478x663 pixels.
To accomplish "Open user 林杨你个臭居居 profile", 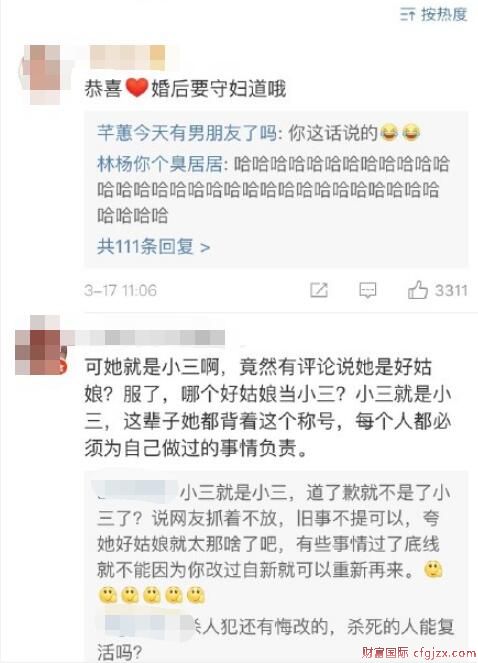I will tap(159, 164).
